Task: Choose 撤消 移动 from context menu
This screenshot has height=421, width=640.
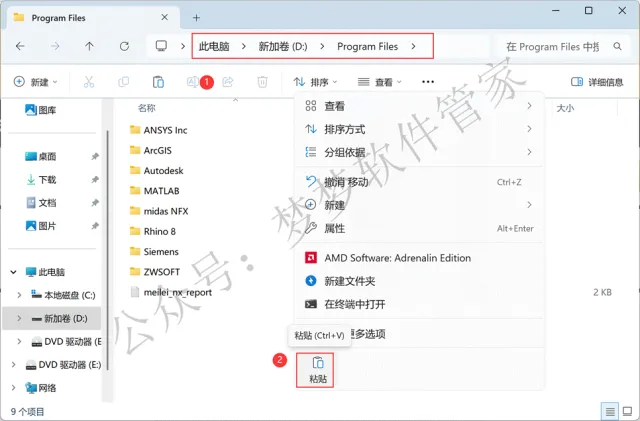Action: pos(419,182)
